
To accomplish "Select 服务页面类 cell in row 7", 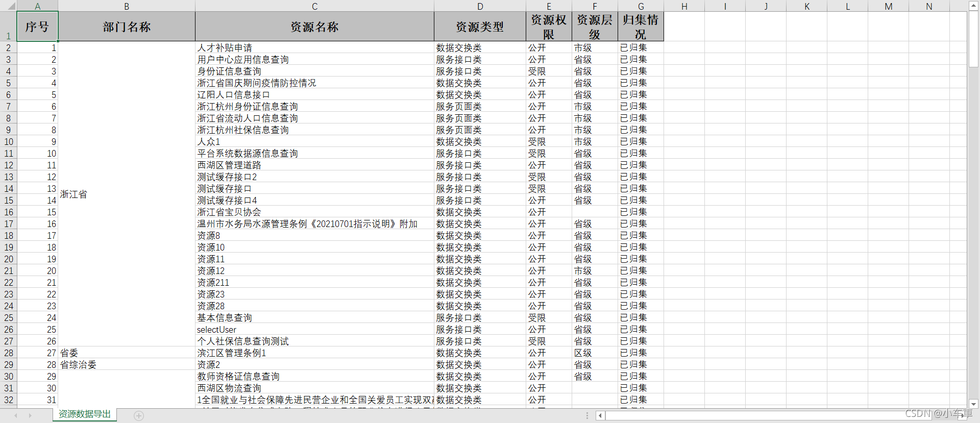I will pos(480,106).
